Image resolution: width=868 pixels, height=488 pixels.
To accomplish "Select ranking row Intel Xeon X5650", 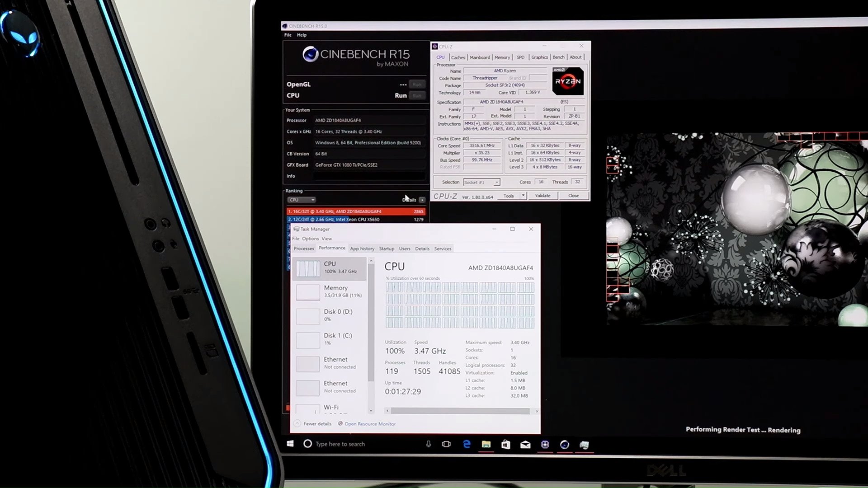I will [x=356, y=219].
